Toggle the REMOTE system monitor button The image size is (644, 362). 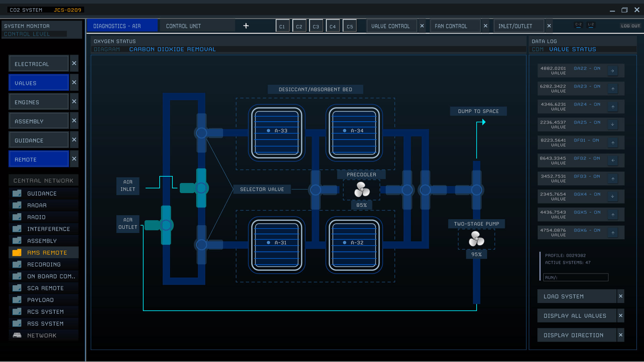[39, 160]
